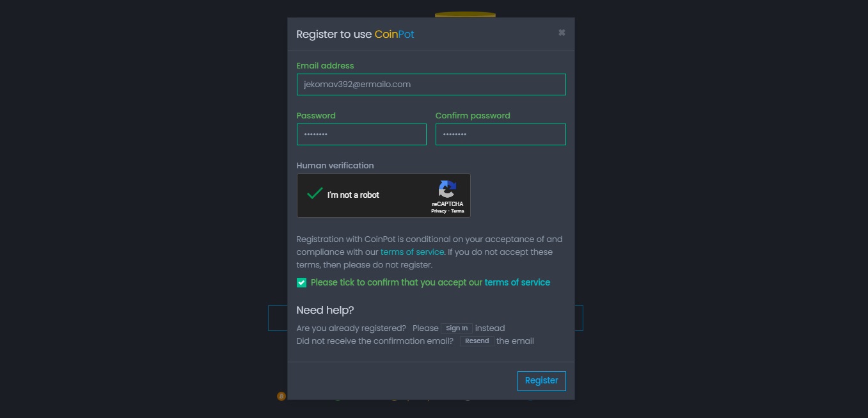Click the gray X to dismiss the dialog
This screenshot has width=868, height=418.
(x=561, y=32)
